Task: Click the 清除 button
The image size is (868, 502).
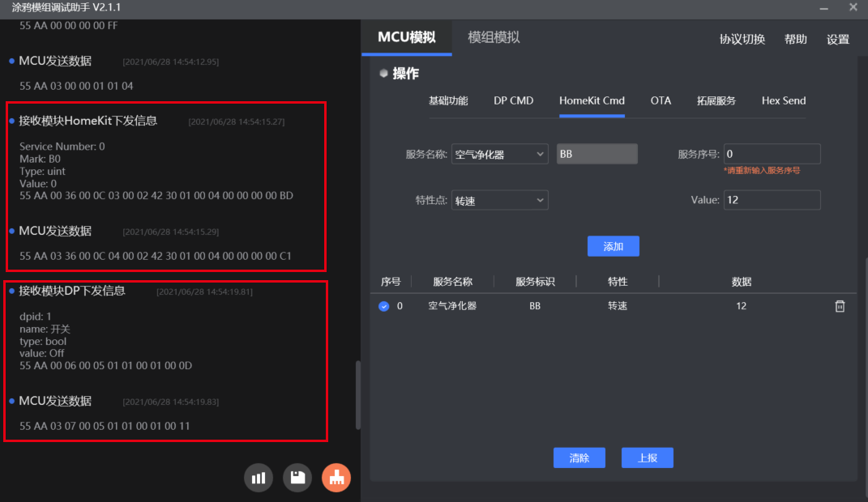Action: click(579, 457)
